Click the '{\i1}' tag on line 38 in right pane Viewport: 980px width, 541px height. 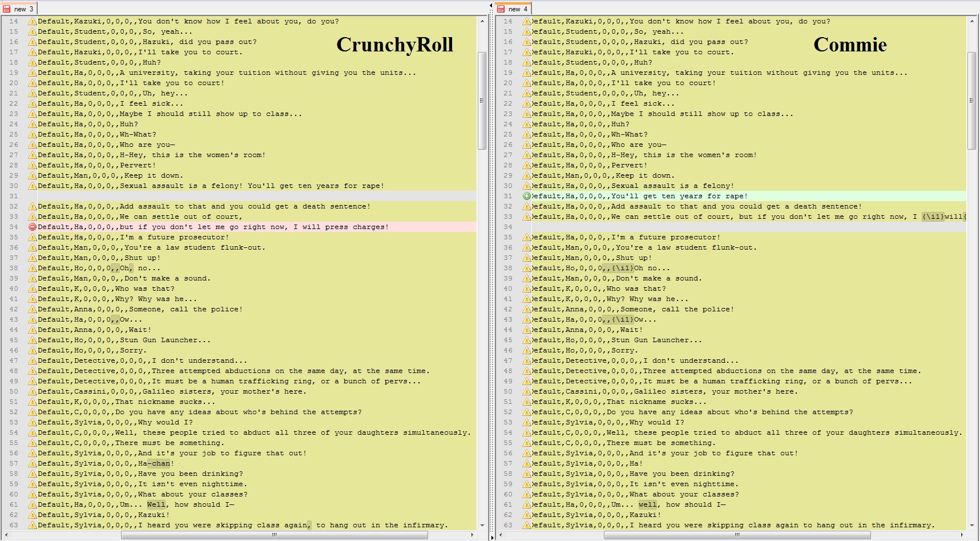point(623,268)
